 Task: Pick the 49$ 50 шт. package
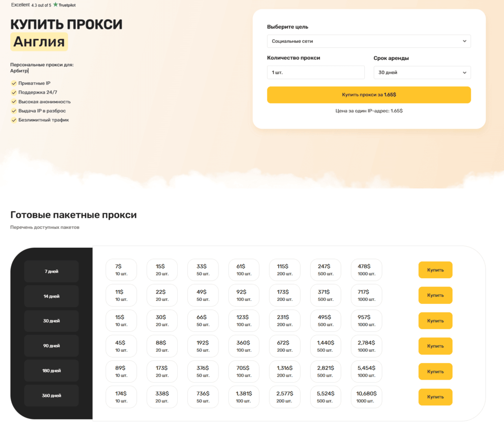click(x=203, y=295)
